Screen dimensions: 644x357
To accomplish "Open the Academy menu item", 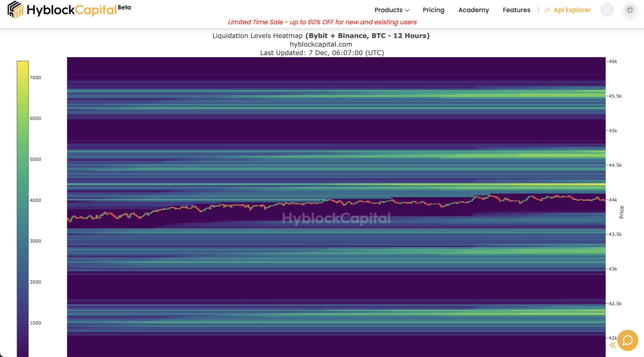I will [473, 10].
